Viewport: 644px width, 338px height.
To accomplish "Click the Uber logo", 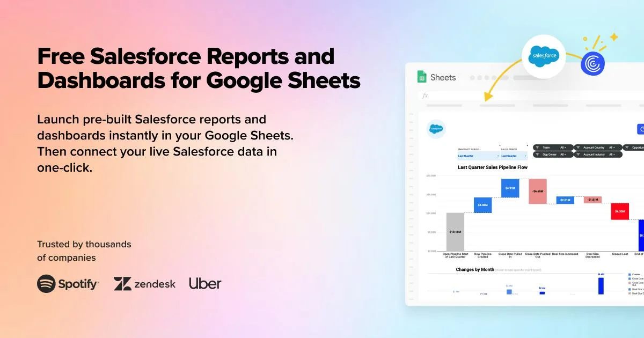I will [x=205, y=283].
